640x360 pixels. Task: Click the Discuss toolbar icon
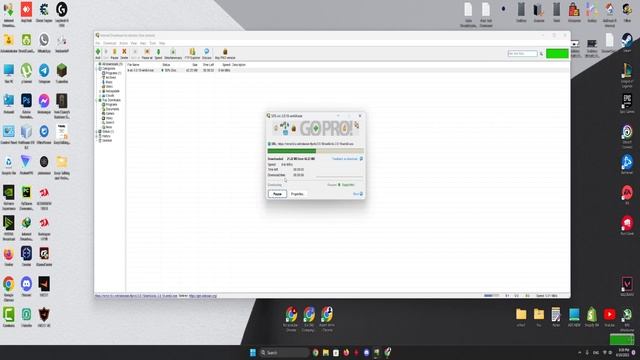tap(207, 53)
